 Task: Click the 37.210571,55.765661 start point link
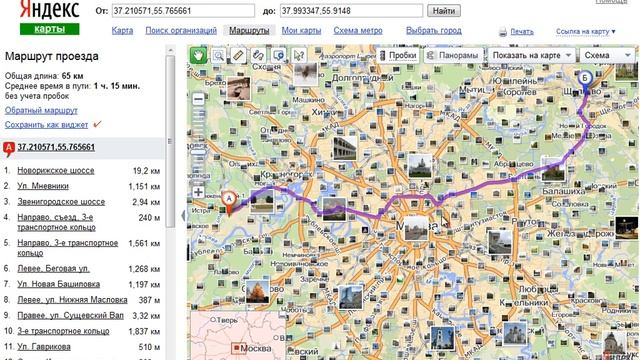pos(56,147)
